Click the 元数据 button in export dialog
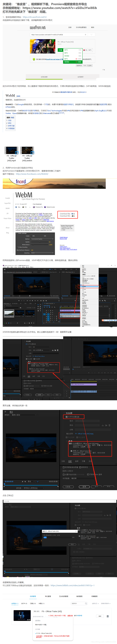 point(68,487)
